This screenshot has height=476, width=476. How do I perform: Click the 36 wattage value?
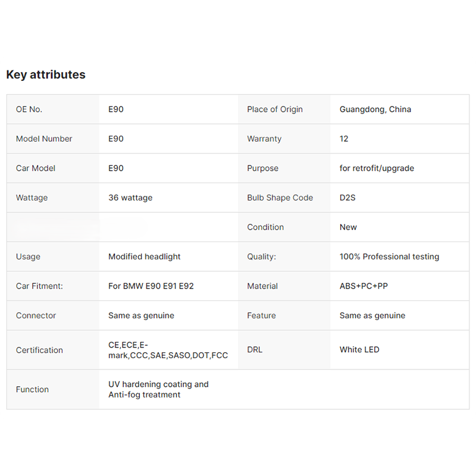click(130, 198)
